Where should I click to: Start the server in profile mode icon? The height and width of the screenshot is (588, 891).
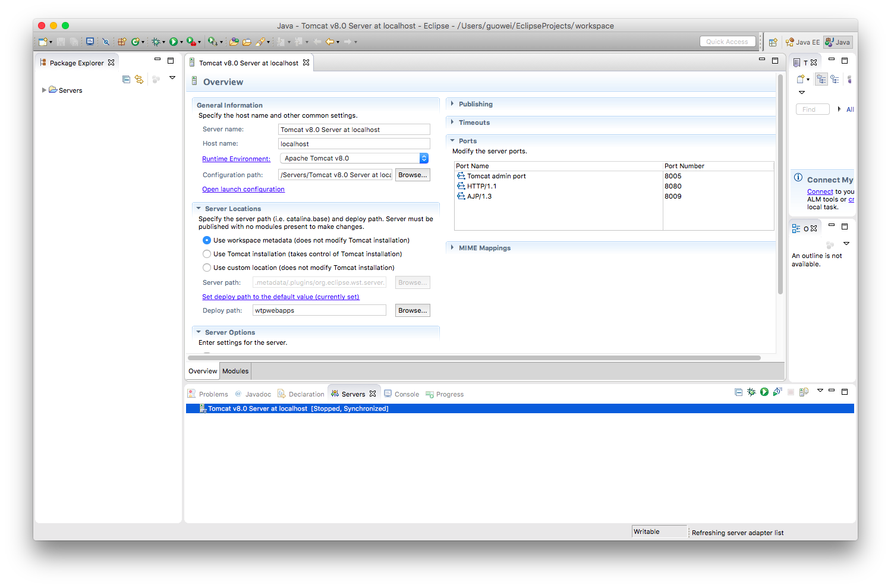click(x=777, y=392)
